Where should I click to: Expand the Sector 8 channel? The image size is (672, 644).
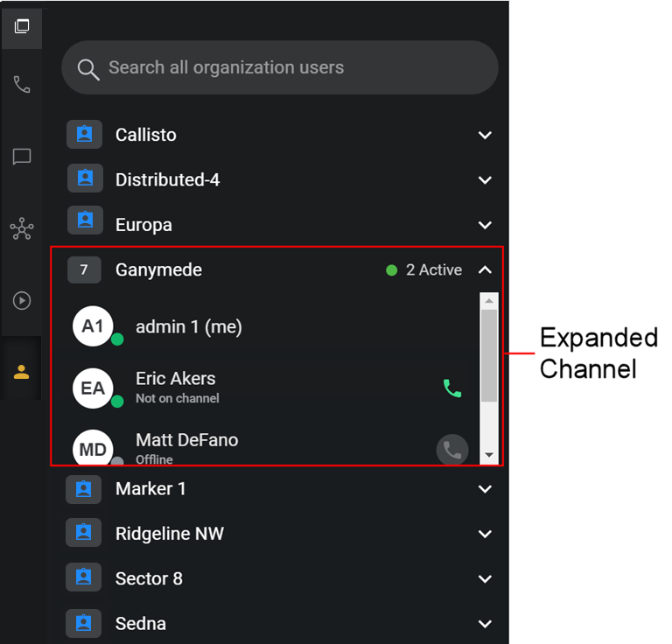[x=485, y=579]
